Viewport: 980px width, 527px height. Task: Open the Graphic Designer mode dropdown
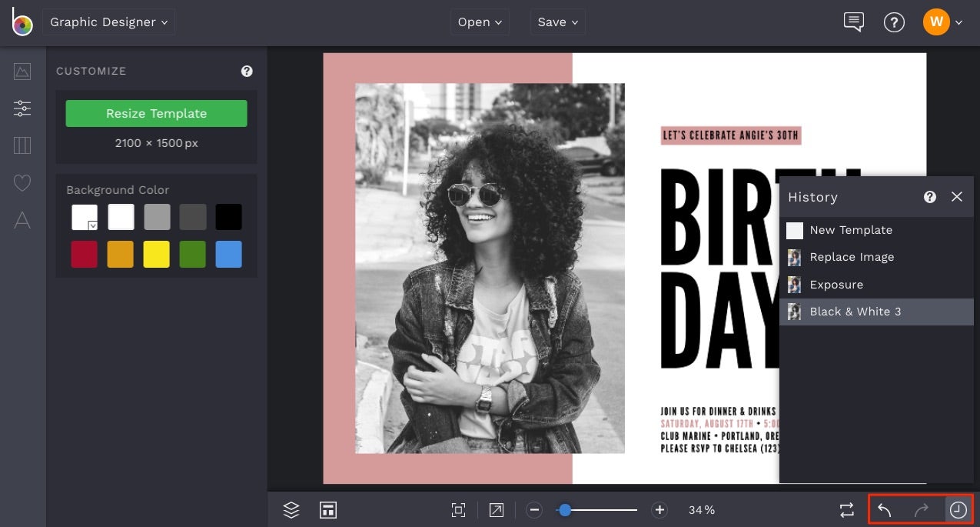coord(108,22)
